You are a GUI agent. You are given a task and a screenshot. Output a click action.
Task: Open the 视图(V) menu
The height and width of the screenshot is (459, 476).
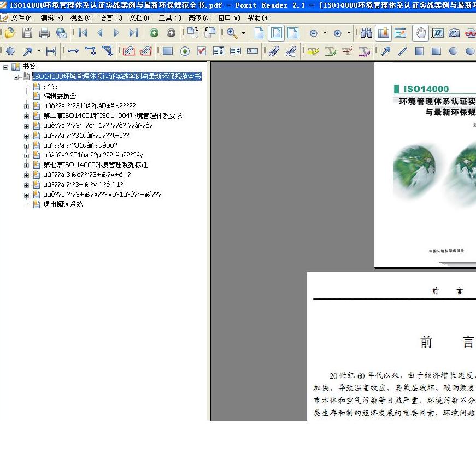coord(81,18)
